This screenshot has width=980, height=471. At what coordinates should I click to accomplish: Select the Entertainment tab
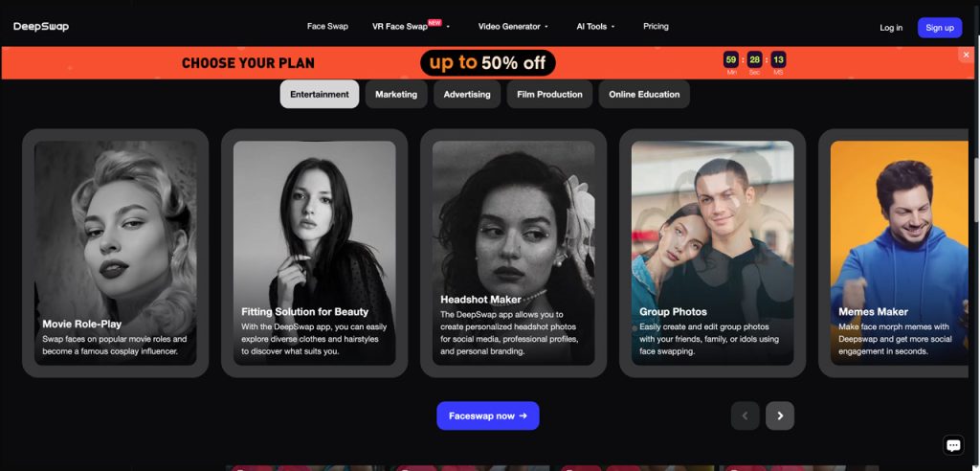(320, 95)
